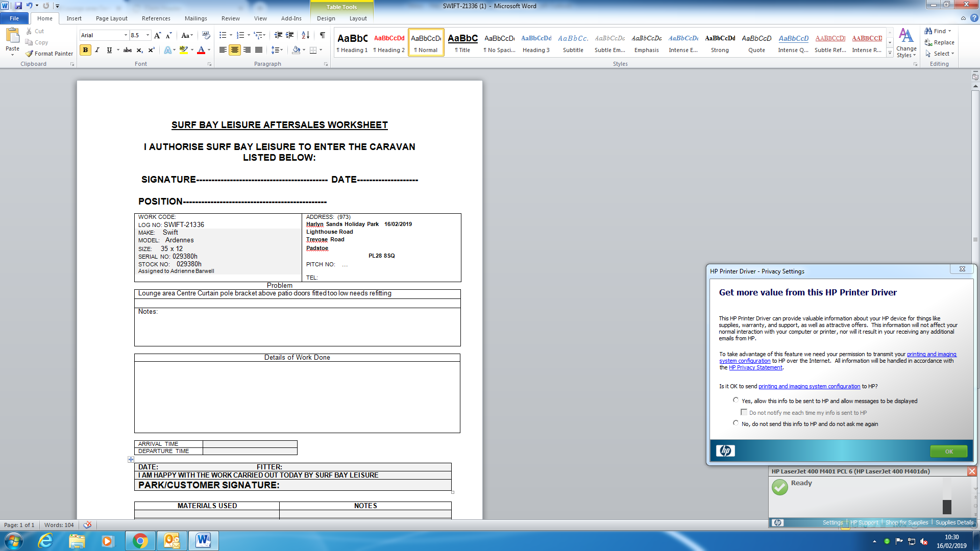
Task: Click the Show/Hide paragraph marks icon
Action: pos(323,35)
